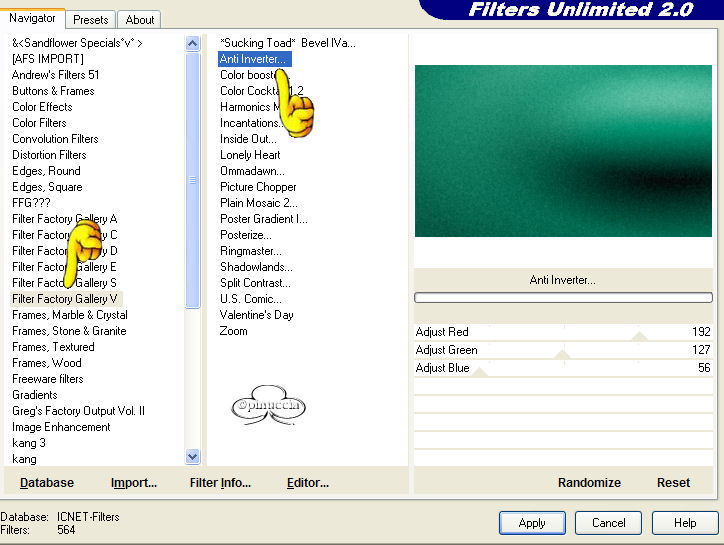Click the Apply button
This screenshot has width=724, height=545.
(x=532, y=523)
